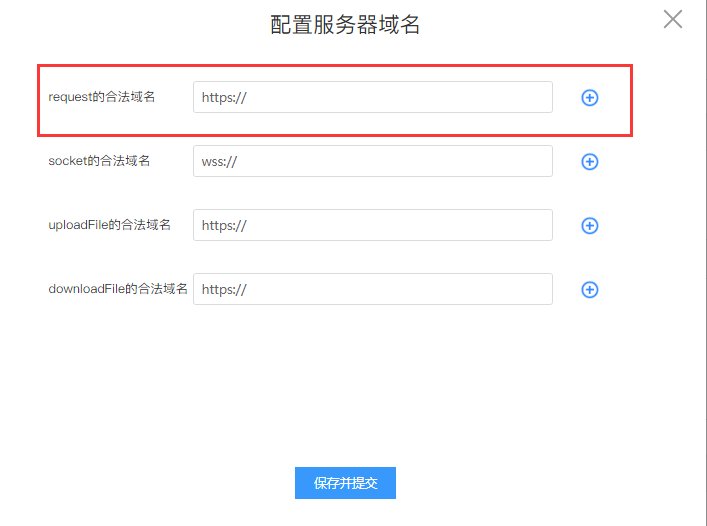This screenshot has width=707, height=526.
Task: Click https:// prefix text in downloadFile field
Action: (224, 289)
